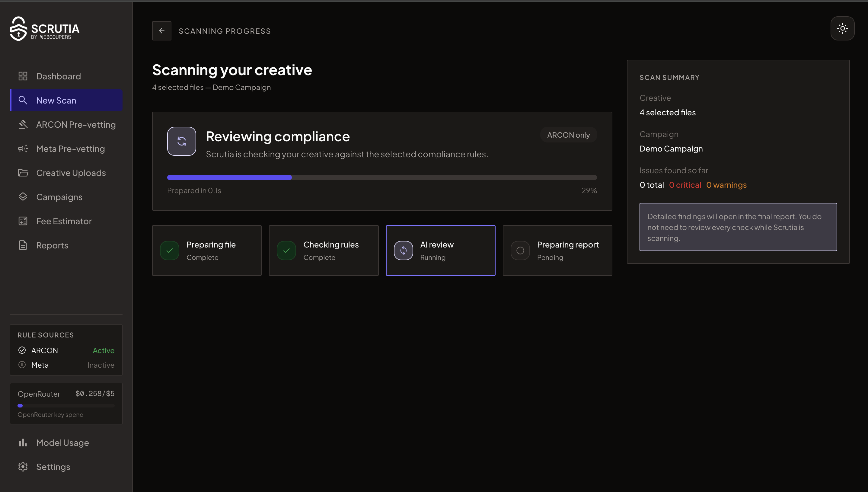
Task: Select the Checking rules step card
Action: [323, 251]
